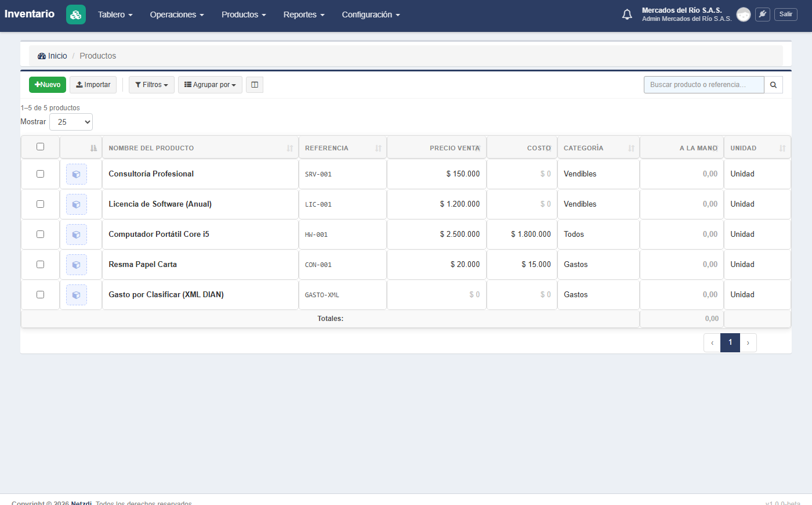Click the reference code HW-001
This screenshot has height=505, width=812.
pyautogui.click(x=317, y=235)
